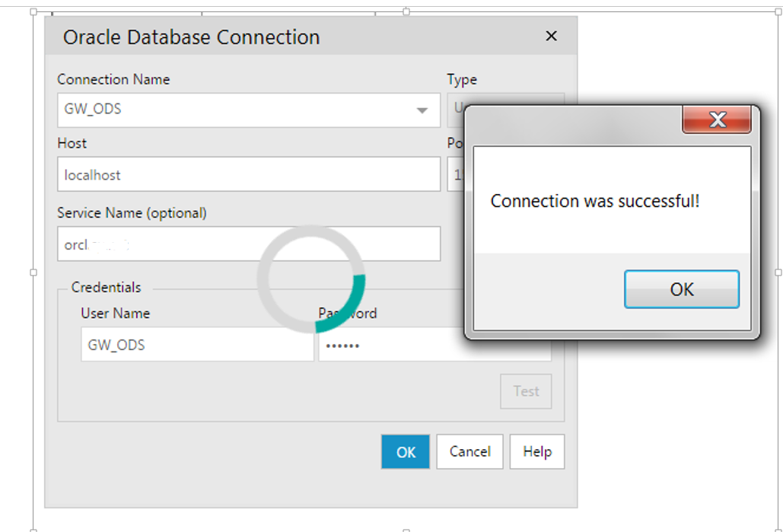
Task: Click OK in the success message box
Action: pyautogui.click(x=682, y=289)
